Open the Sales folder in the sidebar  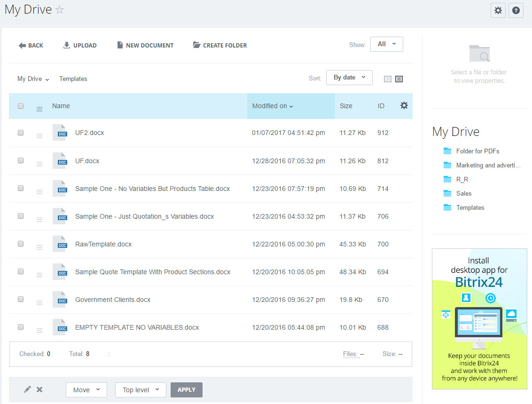(463, 193)
